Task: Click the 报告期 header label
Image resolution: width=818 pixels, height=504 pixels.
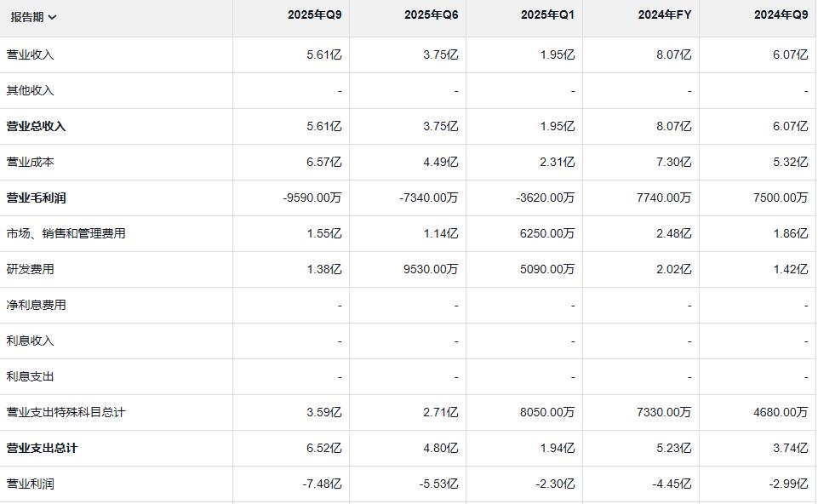Action: click(27, 17)
